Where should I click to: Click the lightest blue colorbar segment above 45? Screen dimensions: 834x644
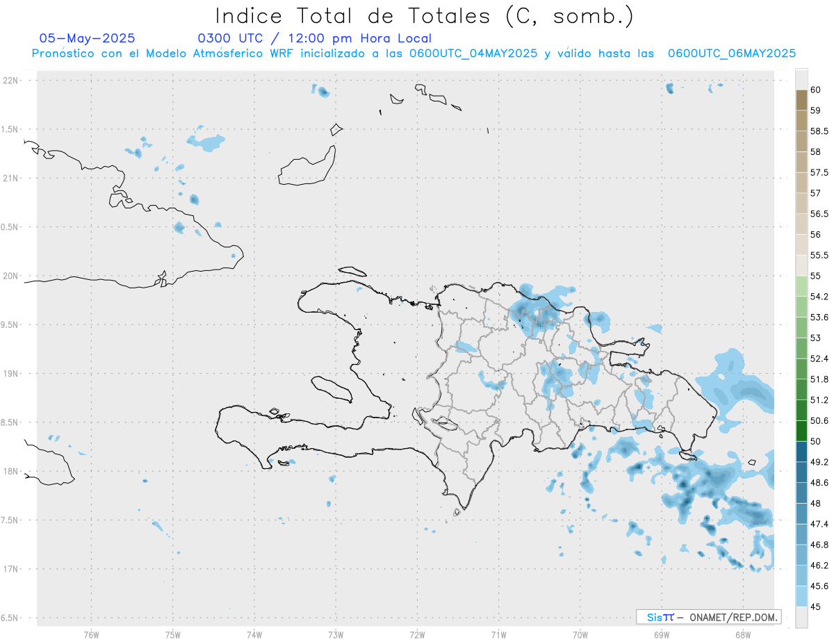pyautogui.click(x=801, y=596)
